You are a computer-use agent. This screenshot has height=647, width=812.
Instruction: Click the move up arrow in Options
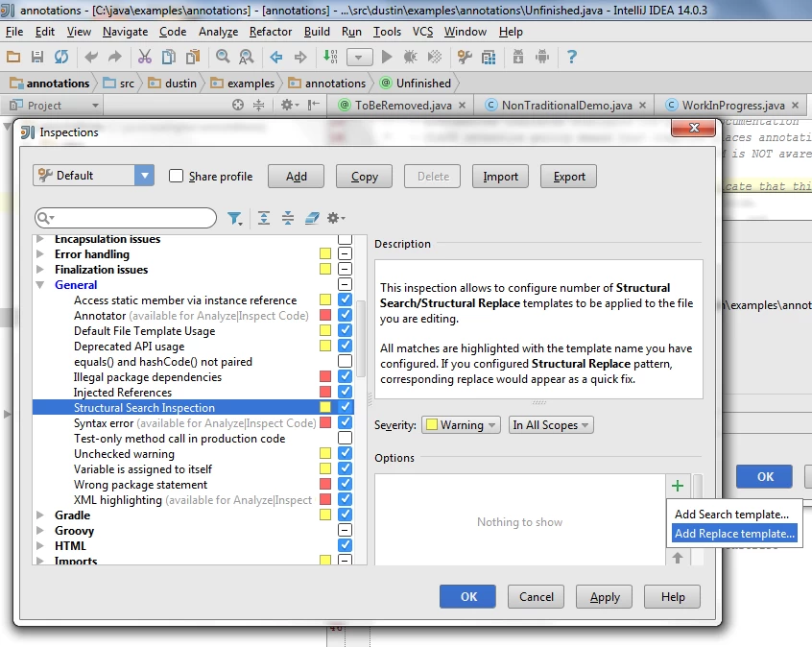(678, 558)
